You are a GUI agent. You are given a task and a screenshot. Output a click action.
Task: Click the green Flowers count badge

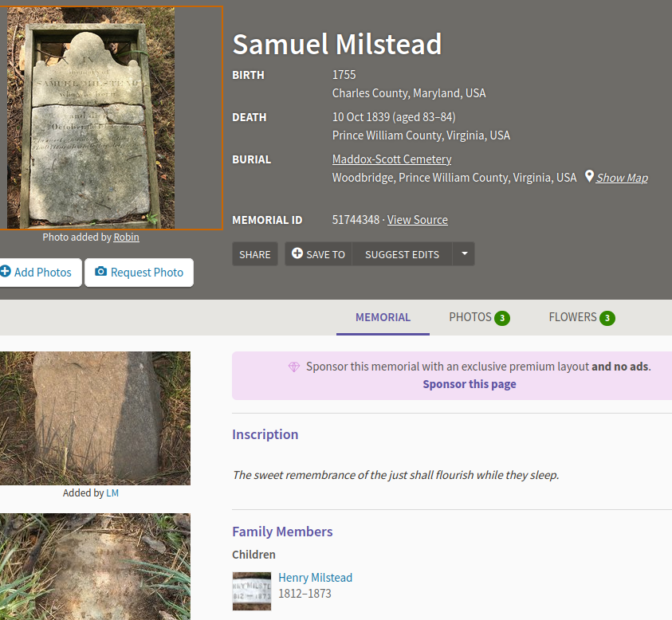607,318
